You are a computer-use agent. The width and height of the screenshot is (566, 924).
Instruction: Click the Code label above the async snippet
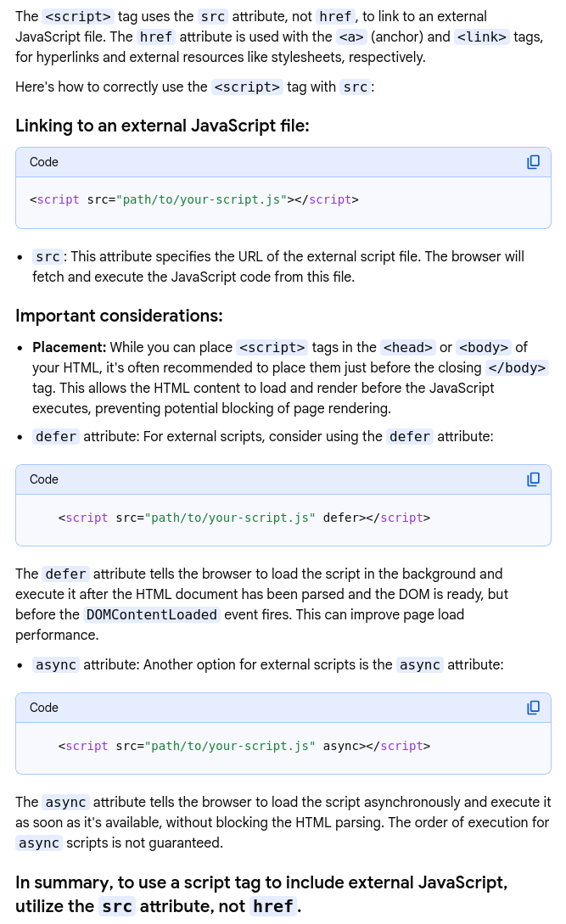click(44, 708)
